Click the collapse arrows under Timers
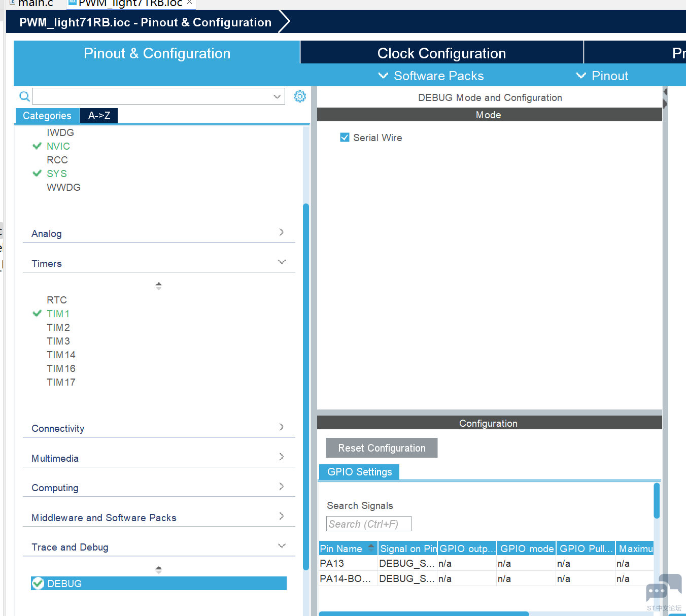The image size is (686, 616). (x=159, y=286)
